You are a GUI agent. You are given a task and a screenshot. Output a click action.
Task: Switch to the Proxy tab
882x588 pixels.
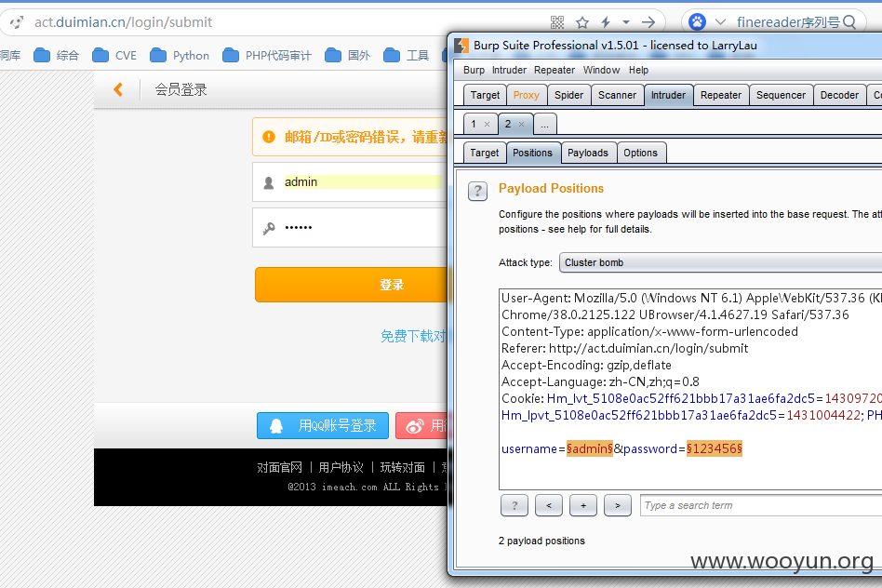click(526, 95)
